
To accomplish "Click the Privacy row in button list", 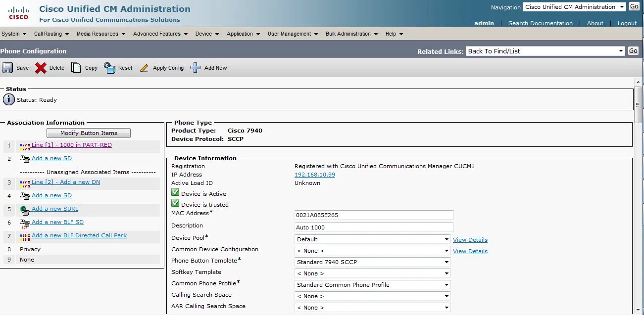I will (x=82, y=249).
